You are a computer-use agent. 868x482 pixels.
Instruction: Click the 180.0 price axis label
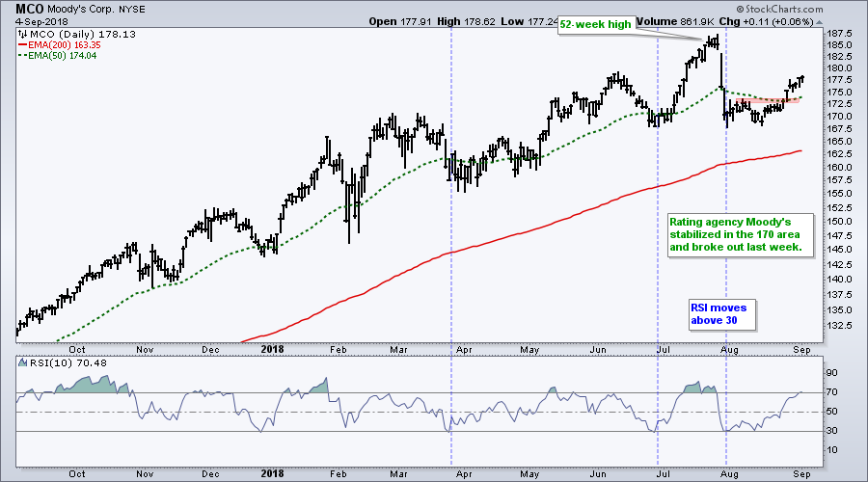[x=838, y=68]
